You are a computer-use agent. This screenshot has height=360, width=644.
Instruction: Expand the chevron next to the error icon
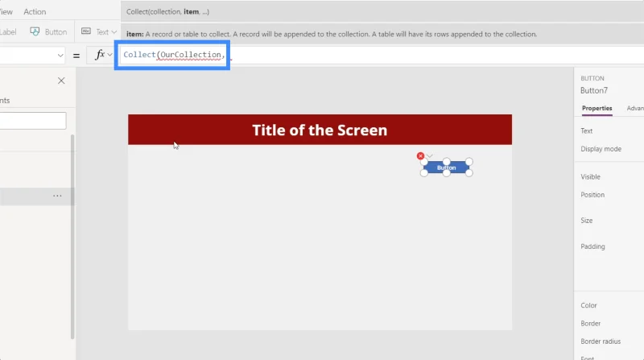pos(430,155)
